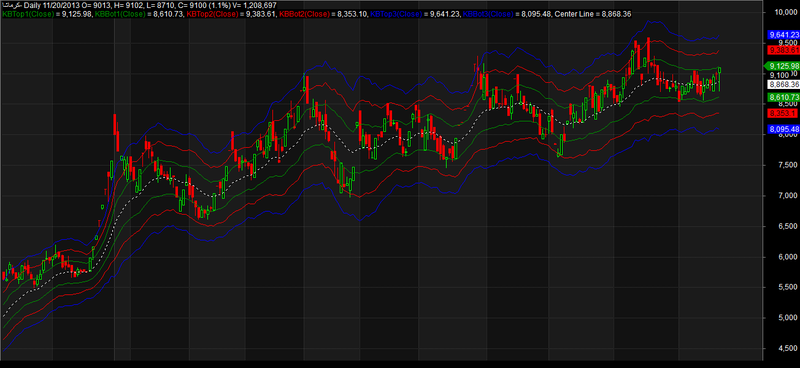Viewport: 800px width, 368px height.
Task: Select the white 8,868.36 center line tag
Action: tap(784, 84)
